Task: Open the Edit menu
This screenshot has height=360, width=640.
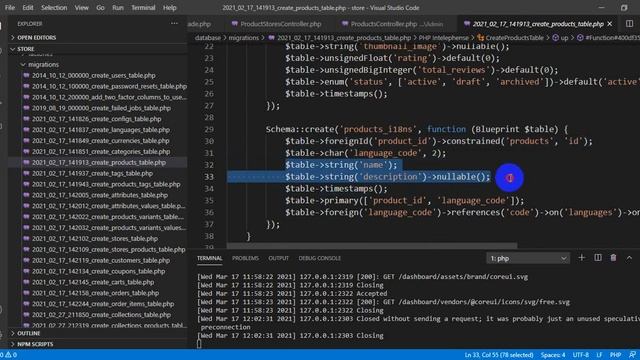Action: (x=28, y=7)
